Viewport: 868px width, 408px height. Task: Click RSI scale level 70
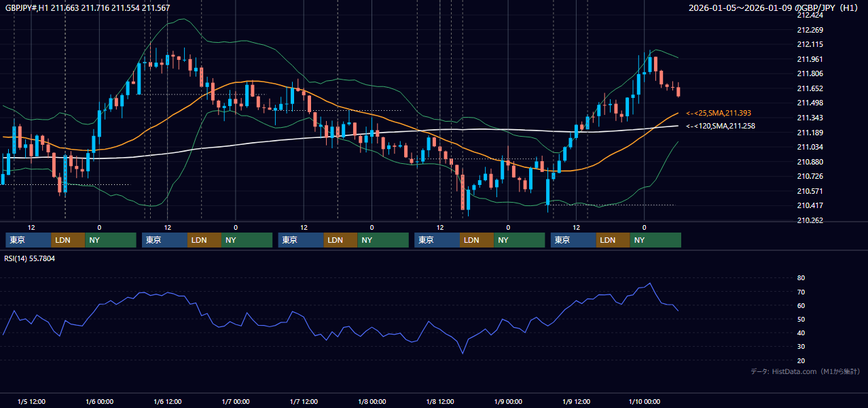pyautogui.click(x=801, y=292)
